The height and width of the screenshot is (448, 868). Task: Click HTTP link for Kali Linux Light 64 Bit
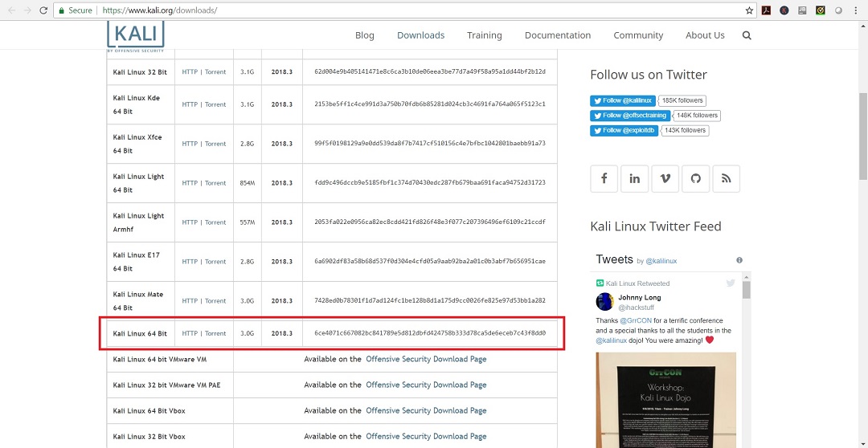click(x=190, y=183)
